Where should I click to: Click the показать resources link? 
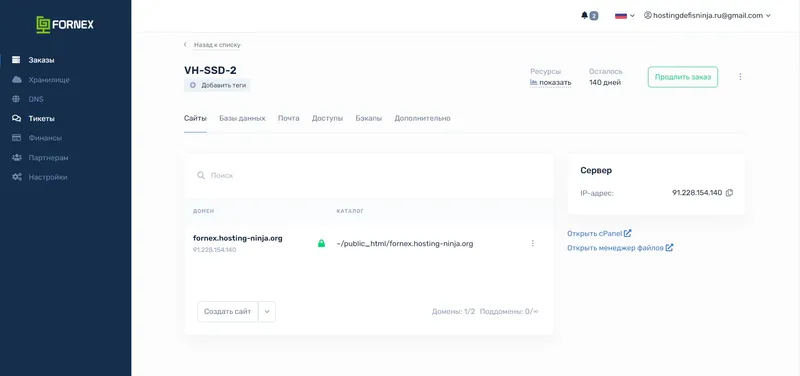click(555, 83)
